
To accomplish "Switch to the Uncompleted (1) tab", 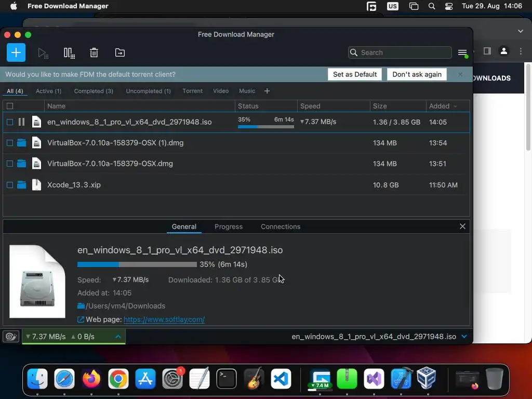I will point(148,91).
